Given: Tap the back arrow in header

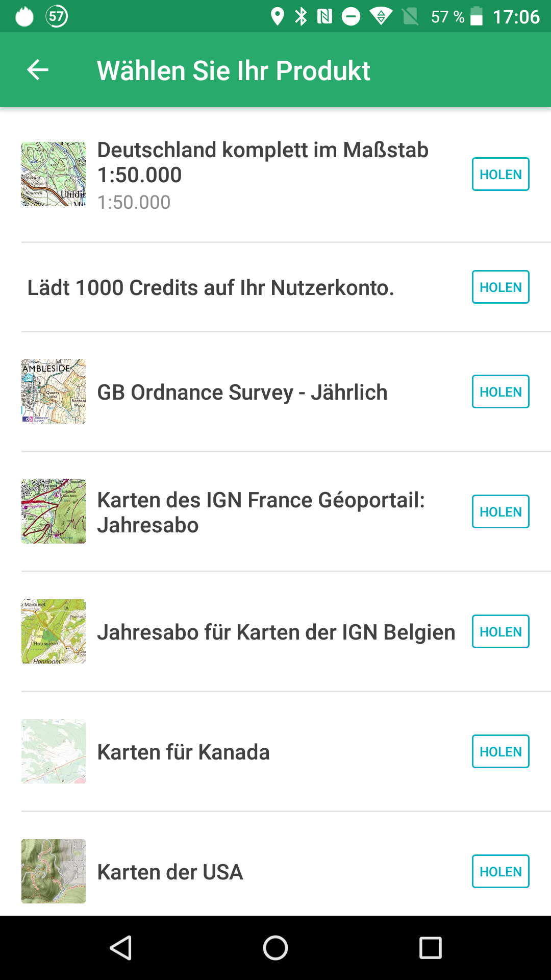Looking at the screenshot, I should coord(38,70).
